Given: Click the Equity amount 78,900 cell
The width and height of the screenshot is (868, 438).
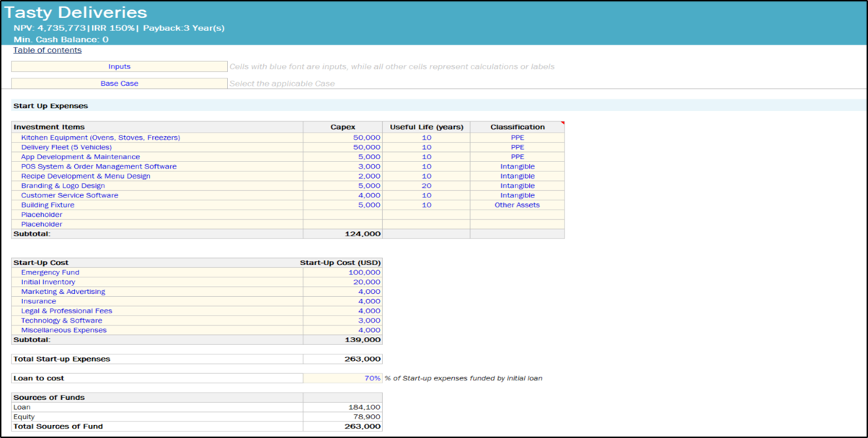Looking at the screenshot, I should pos(342,416).
